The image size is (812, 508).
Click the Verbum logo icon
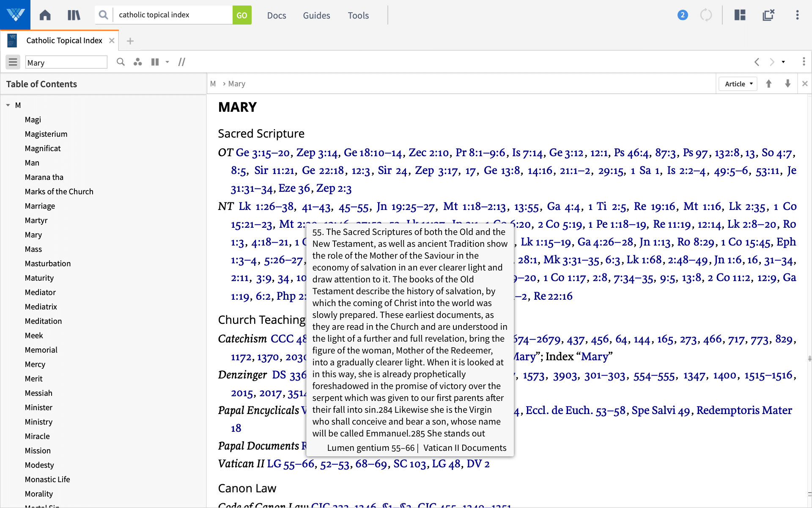click(15, 15)
